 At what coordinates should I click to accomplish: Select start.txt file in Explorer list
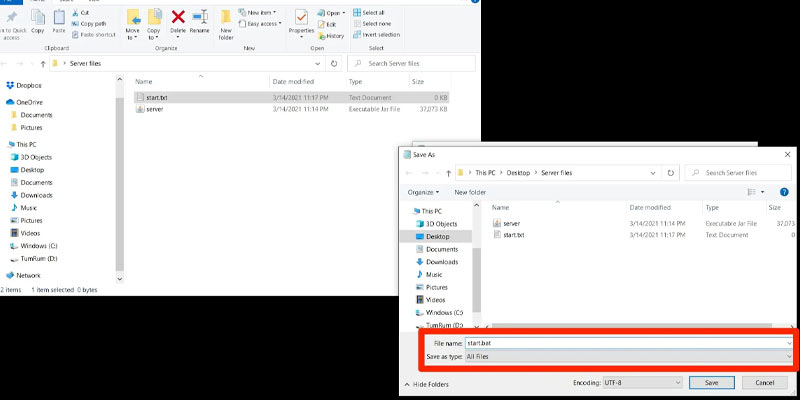point(158,97)
